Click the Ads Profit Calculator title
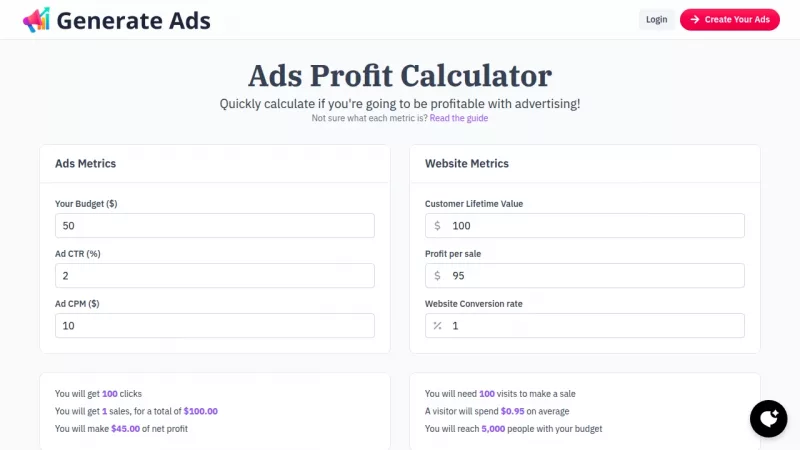The width and height of the screenshot is (800, 450). (400, 76)
